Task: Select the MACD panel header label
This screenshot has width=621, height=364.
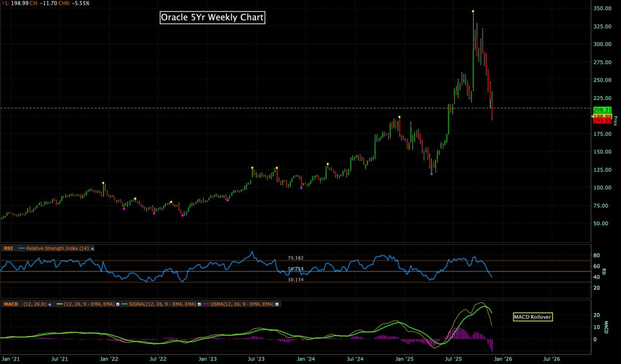Action: (11, 305)
